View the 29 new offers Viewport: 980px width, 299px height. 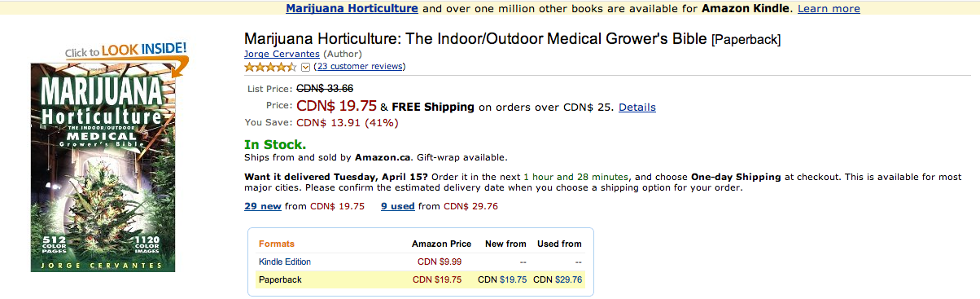point(263,206)
